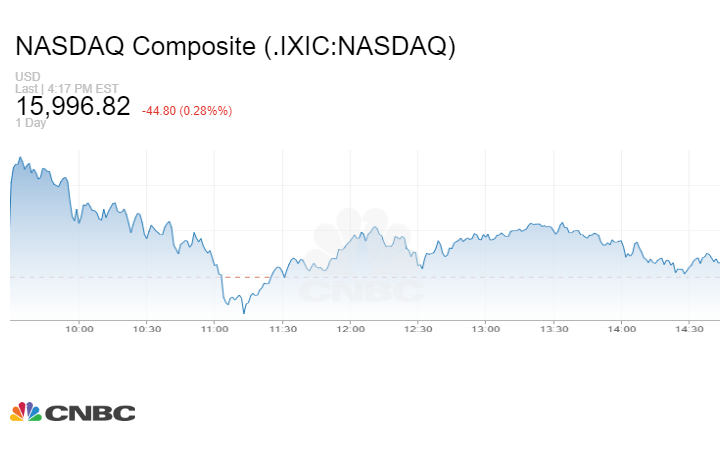Select the 12:30 time axis label

[x=418, y=328]
